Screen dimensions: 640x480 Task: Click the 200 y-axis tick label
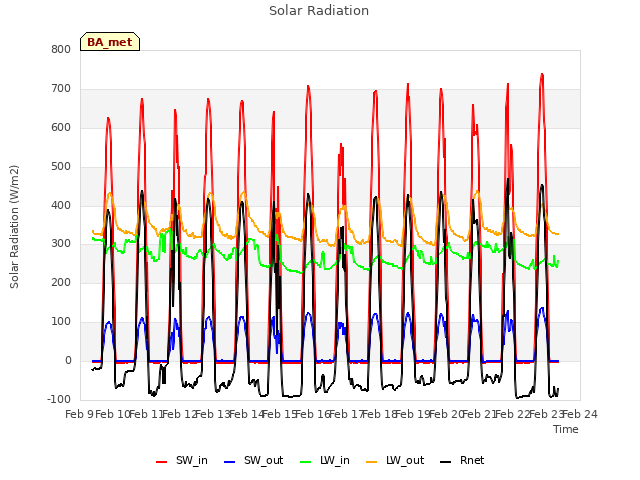point(61,282)
